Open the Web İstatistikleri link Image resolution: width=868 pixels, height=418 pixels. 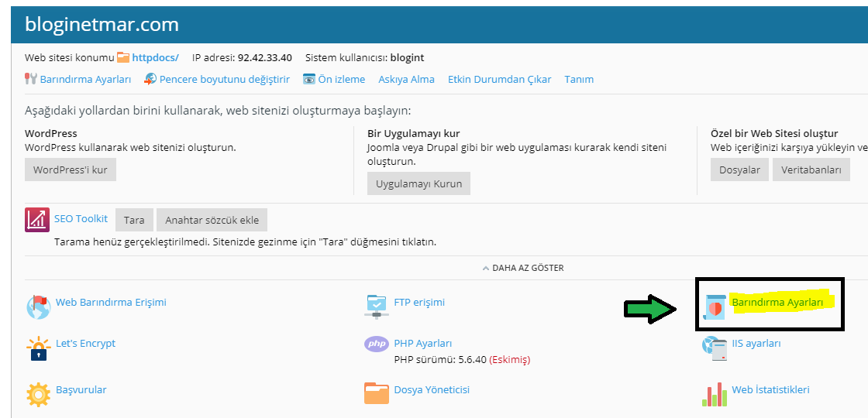(770, 390)
